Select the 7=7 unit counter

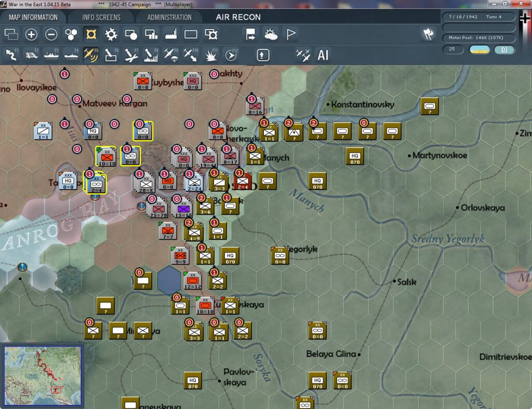pyautogui.click(x=168, y=230)
